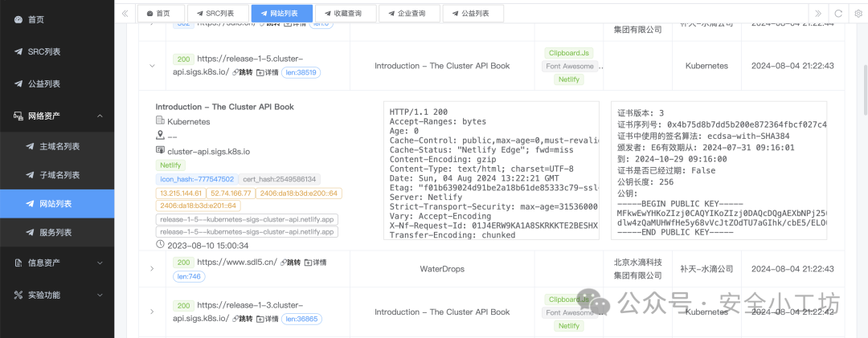Switch to the 收藏查询 tab
Viewport: 868px width, 338px height.
[346, 14]
